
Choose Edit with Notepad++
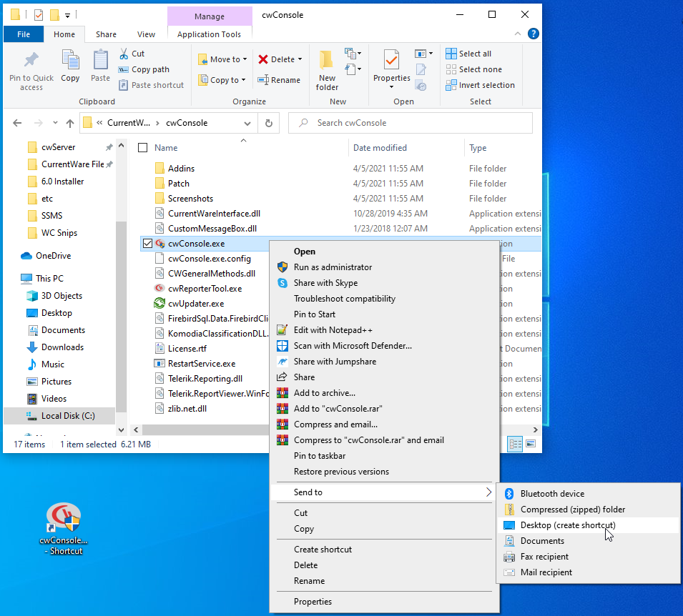333,330
